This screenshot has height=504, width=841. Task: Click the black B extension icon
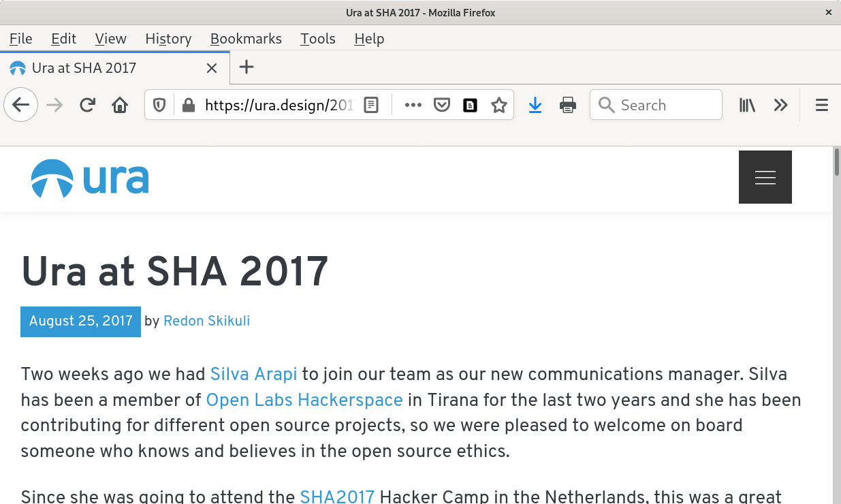470,105
